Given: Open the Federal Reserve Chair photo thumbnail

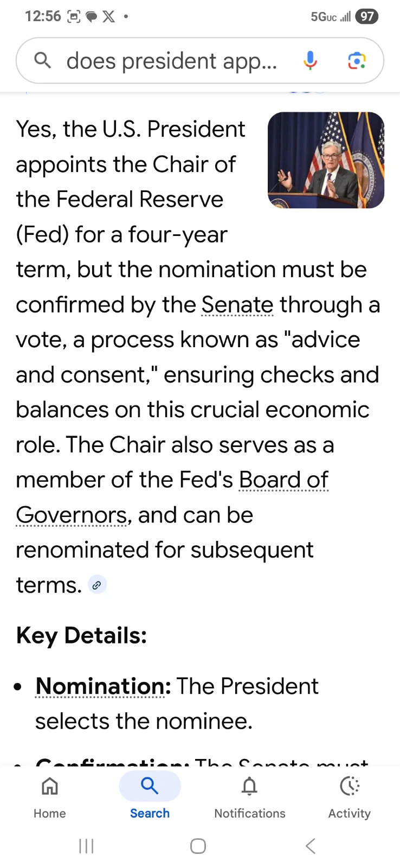Looking at the screenshot, I should pos(326,160).
